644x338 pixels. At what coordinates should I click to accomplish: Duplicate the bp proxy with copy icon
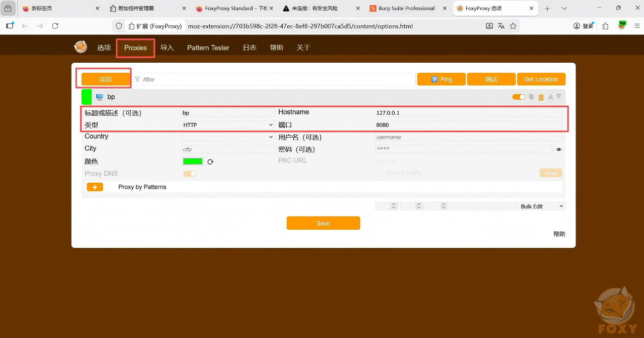[x=531, y=97]
